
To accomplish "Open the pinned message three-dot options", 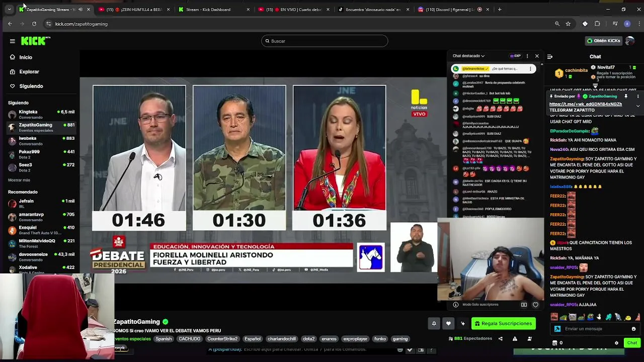I will point(637,96).
